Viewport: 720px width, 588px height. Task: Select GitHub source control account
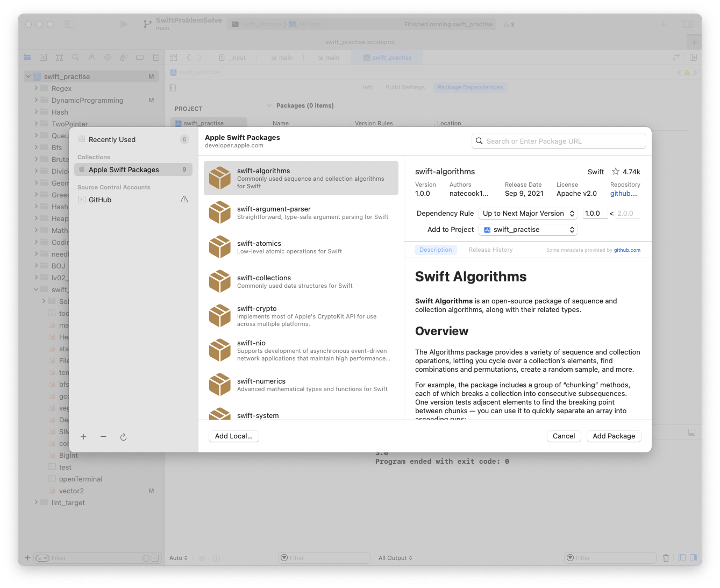click(x=133, y=200)
